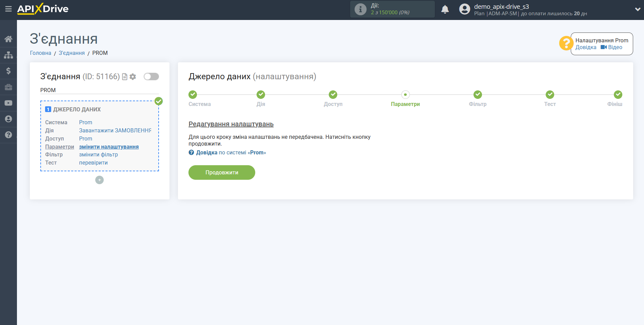Click перевірити test link
This screenshot has width=644, height=325.
click(x=94, y=163)
